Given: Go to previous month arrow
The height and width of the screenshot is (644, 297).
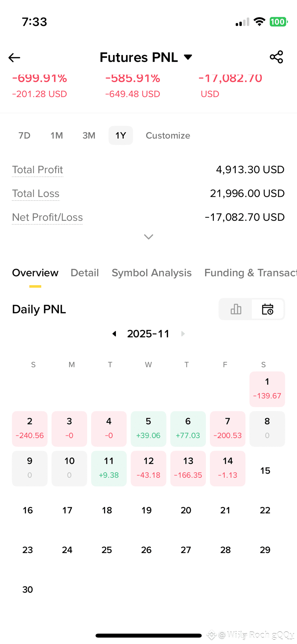Looking at the screenshot, I should coord(114,334).
